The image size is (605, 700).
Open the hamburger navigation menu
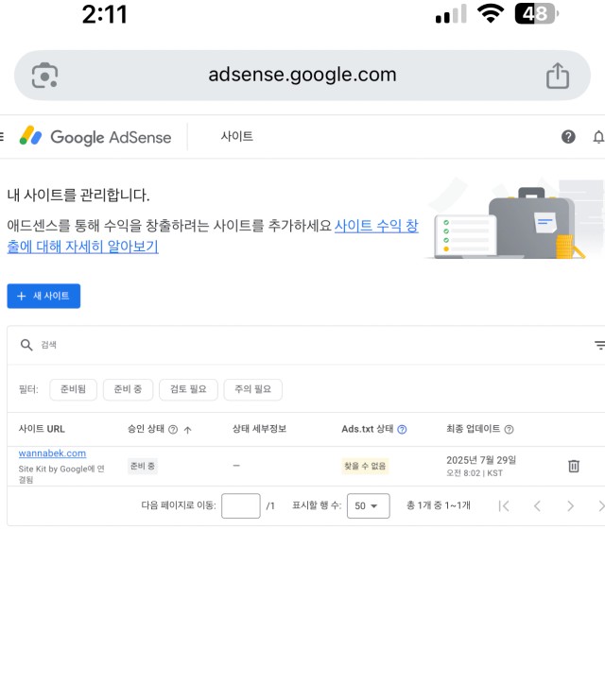[x=2, y=137]
